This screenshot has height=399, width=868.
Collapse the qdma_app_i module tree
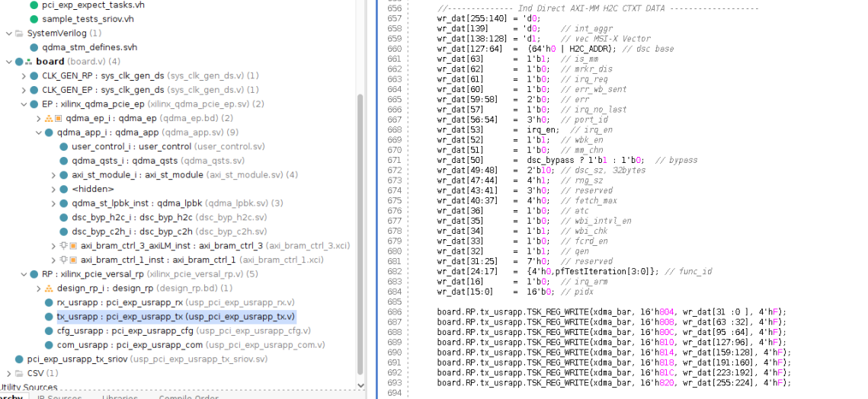[x=38, y=132]
